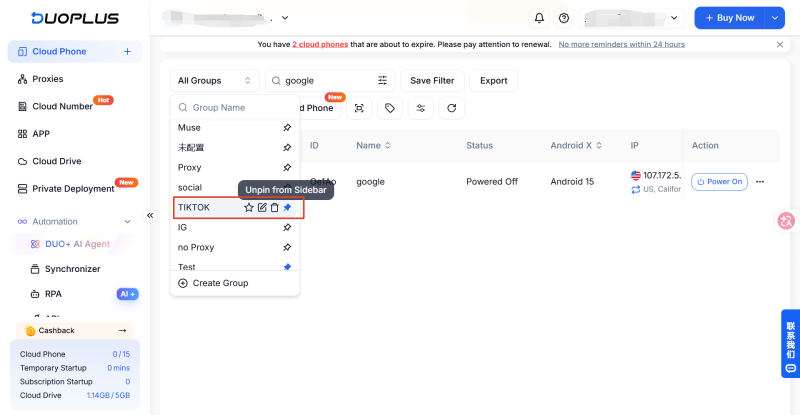This screenshot has height=415, width=800.
Task: Dismiss the expiry reminder banner
Action: click(780, 44)
